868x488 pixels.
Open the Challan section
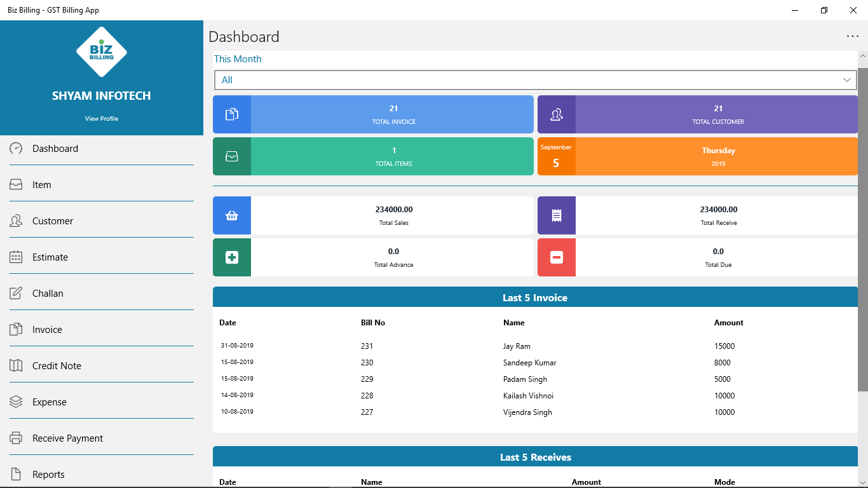coord(102,293)
